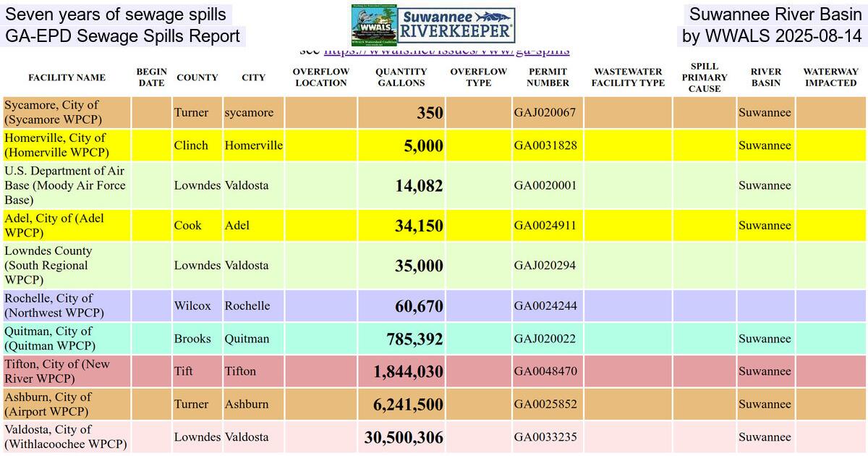Click the Suwannee Riverkeeper logo
Screen dimensions: 868x456
click(x=457, y=25)
